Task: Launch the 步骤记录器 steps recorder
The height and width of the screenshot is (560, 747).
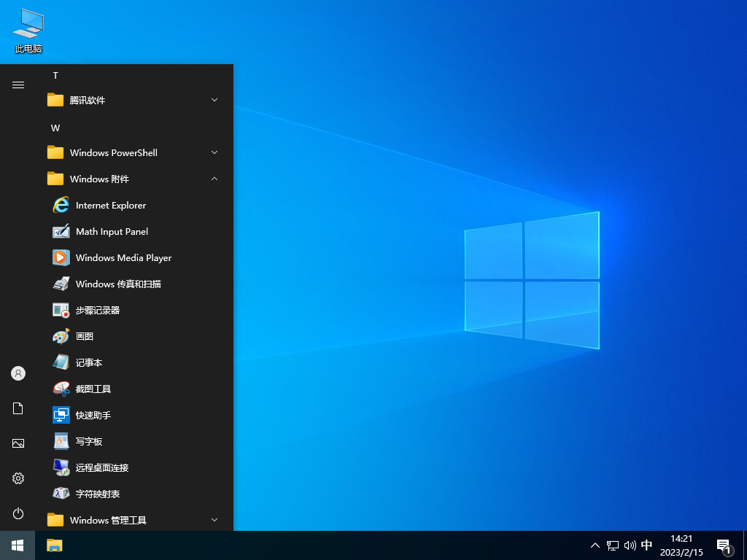Action: [96, 310]
